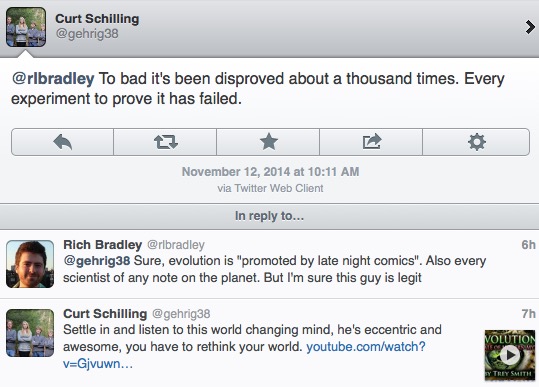Open Rich Bradley's profile picture
The height and width of the screenshot is (387, 539).
coord(30,264)
